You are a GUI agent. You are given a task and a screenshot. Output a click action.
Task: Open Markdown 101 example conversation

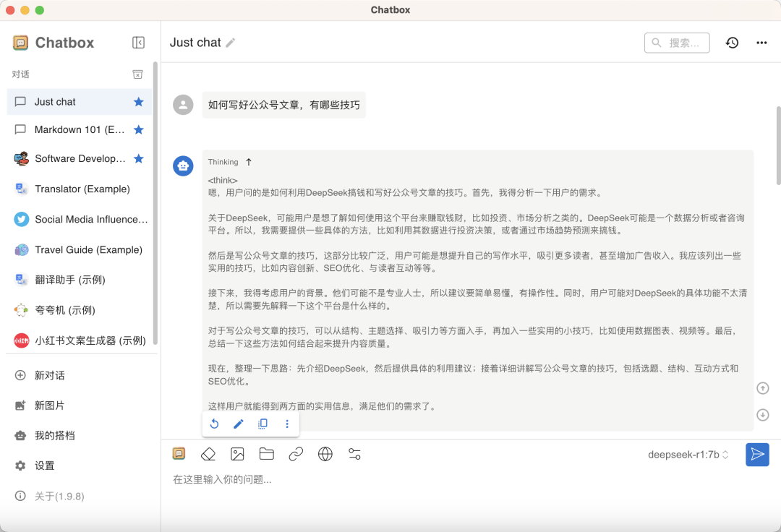point(80,130)
